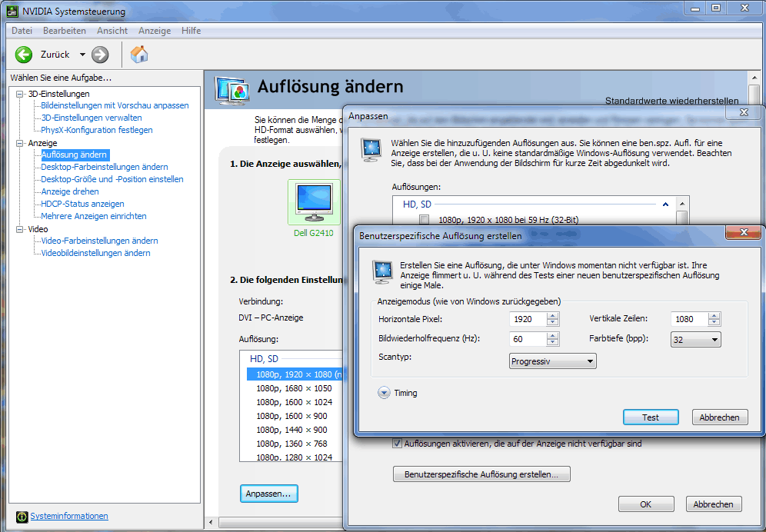Click Abbrechen in Anpassen dialog
Viewport: 766px width, 532px height.
coord(713,504)
